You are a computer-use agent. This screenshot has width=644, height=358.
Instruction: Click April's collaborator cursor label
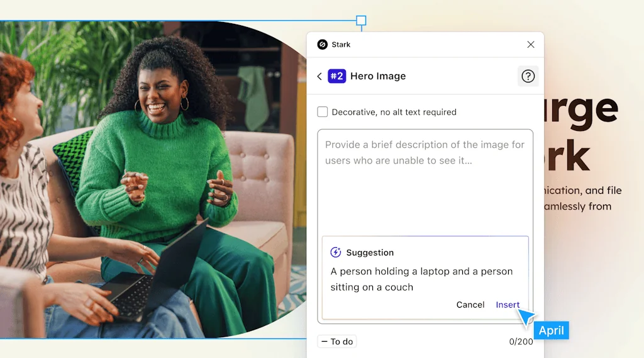pyautogui.click(x=552, y=330)
